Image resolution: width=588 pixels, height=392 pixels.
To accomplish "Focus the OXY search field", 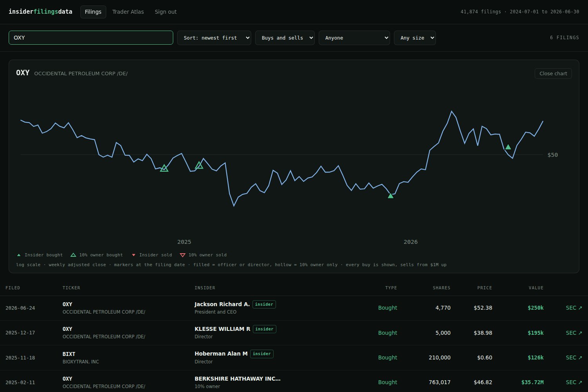I will (x=91, y=38).
